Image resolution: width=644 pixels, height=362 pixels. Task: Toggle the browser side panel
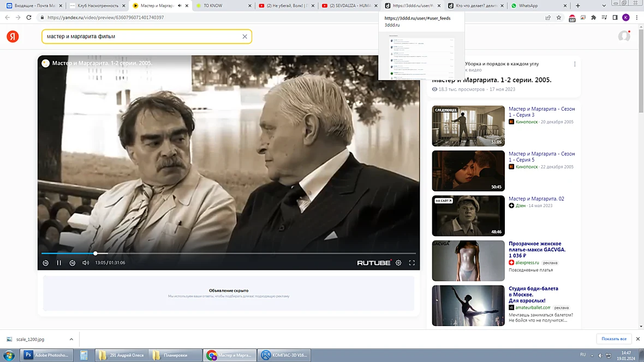(615, 17)
